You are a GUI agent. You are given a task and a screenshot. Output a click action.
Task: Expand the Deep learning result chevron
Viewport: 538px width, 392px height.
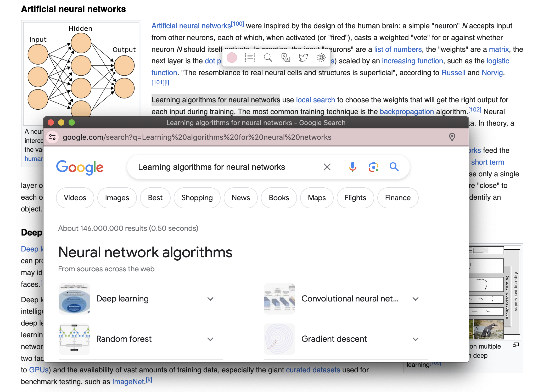[x=210, y=299]
